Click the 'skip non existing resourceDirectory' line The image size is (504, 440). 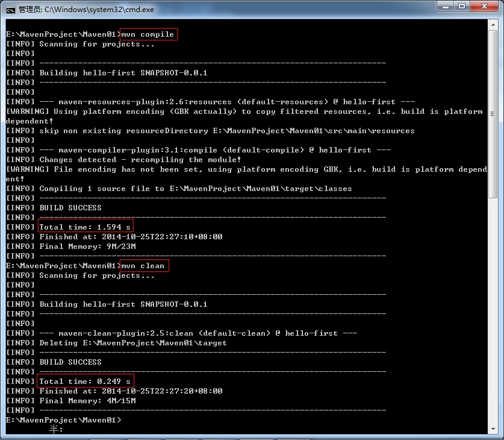(x=211, y=131)
